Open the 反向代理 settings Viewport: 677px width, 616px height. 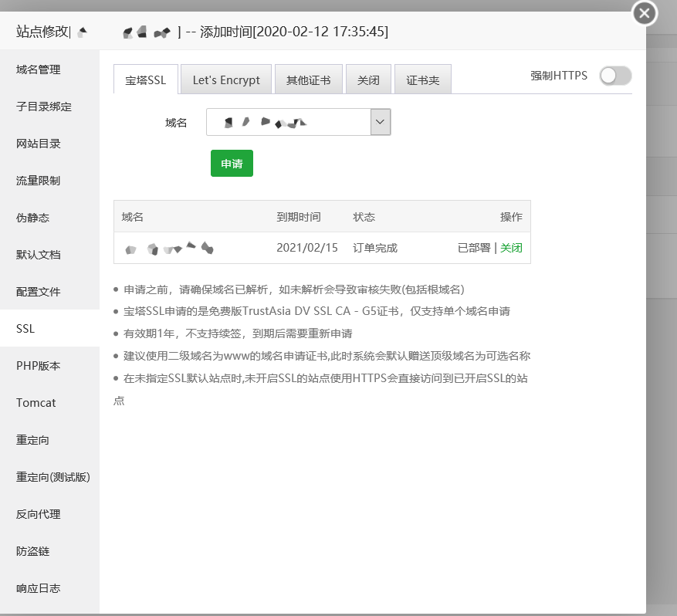36,514
